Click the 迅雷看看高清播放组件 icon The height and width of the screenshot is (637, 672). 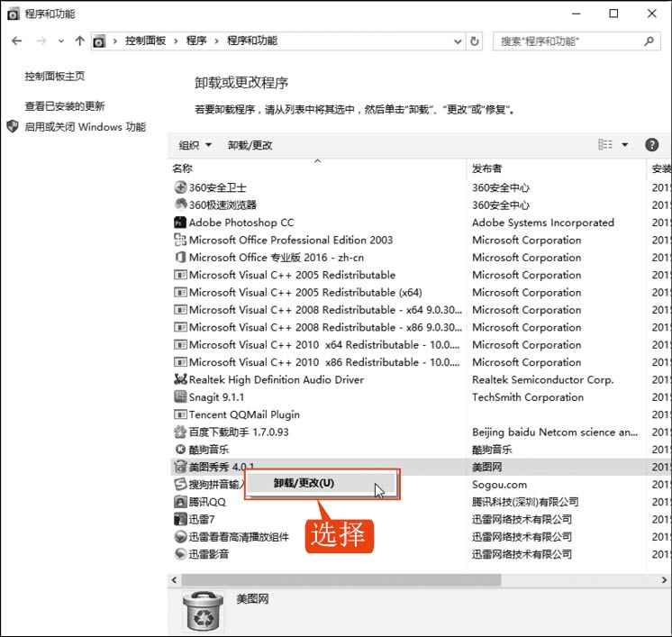pyautogui.click(x=180, y=537)
